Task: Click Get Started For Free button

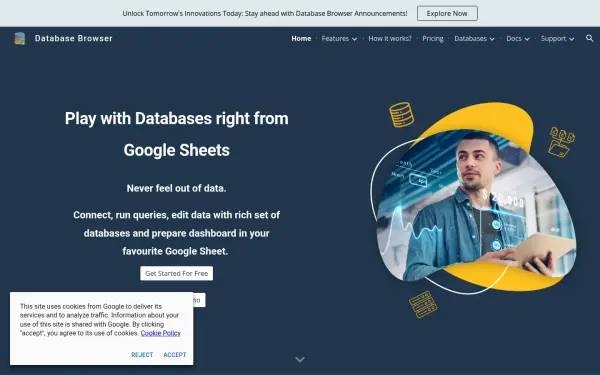Action: pos(176,273)
